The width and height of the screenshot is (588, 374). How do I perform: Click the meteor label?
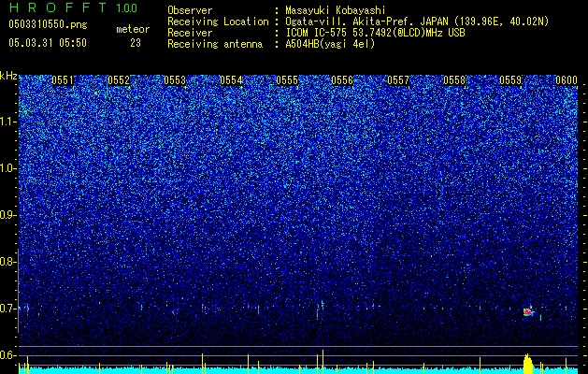[133, 29]
